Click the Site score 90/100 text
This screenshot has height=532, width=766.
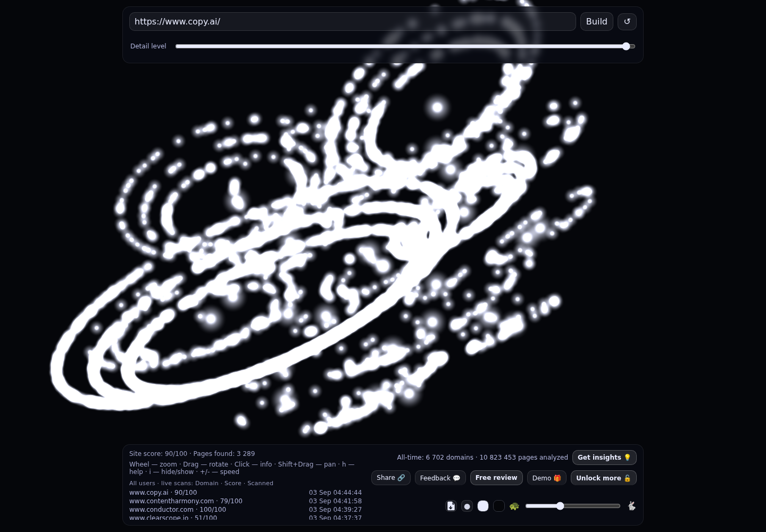[x=158, y=454]
